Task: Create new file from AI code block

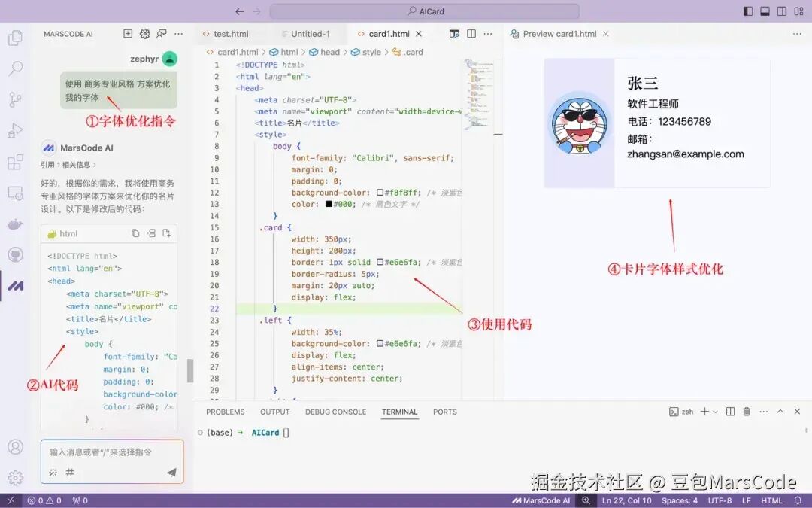Action: (167, 233)
